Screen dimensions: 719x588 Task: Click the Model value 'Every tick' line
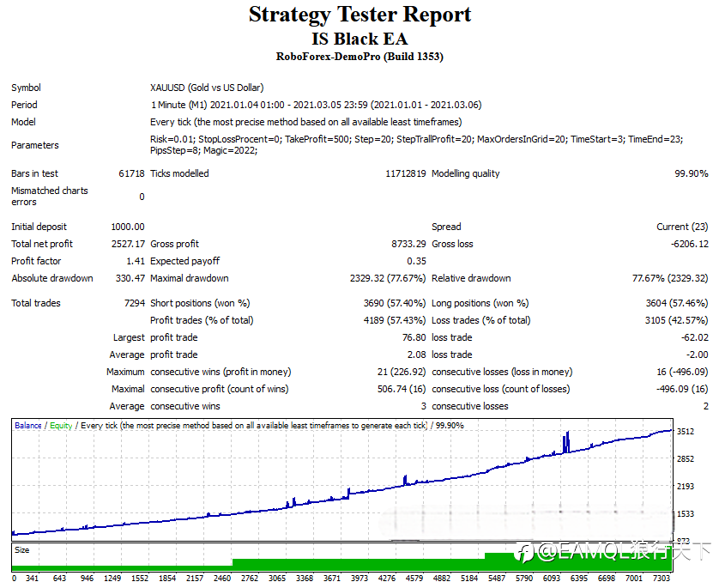tap(305, 122)
